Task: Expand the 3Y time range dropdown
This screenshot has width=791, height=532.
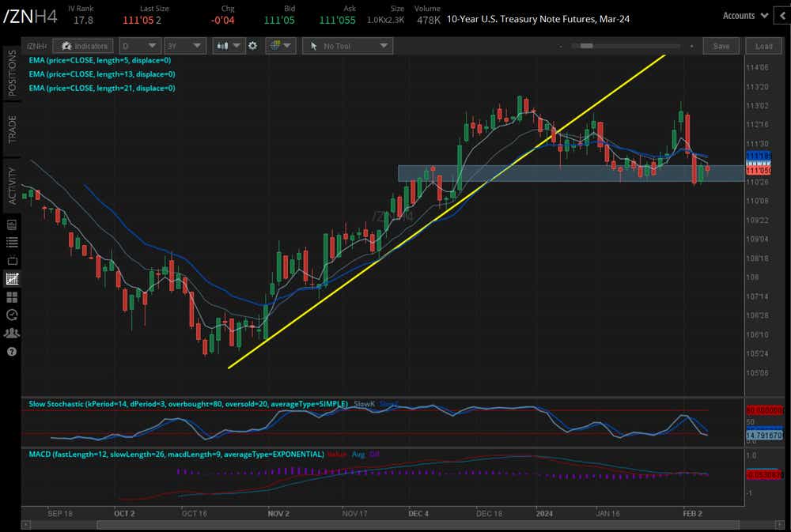Action: tap(184, 46)
